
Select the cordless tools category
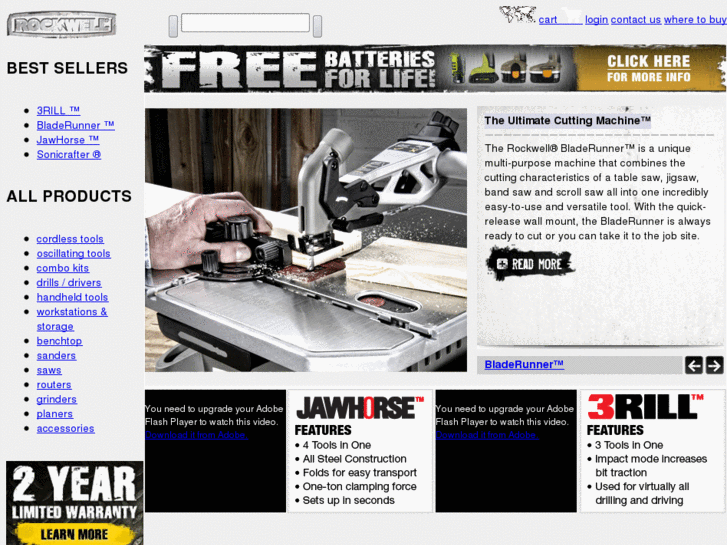click(x=70, y=239)
